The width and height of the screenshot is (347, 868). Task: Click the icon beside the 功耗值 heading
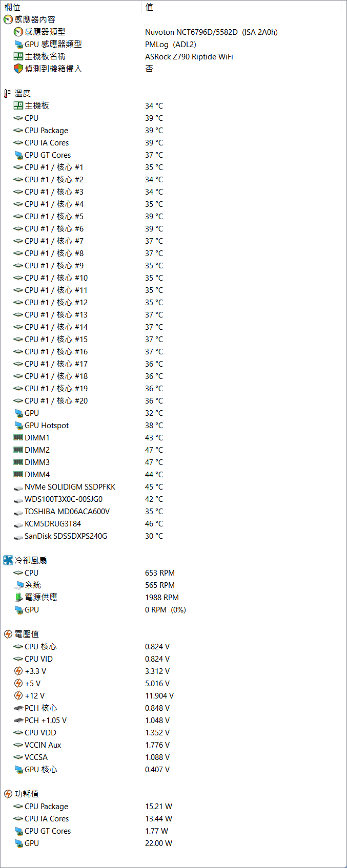click(x=8, y=794)
